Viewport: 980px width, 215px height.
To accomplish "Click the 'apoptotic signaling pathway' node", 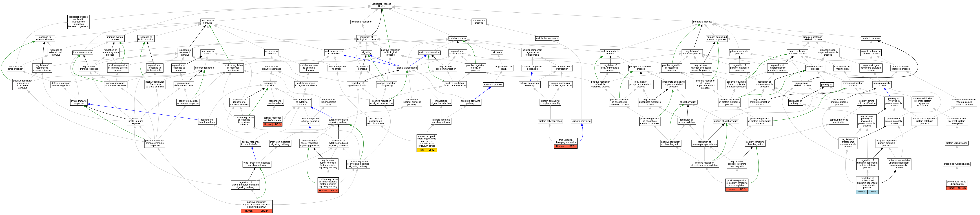I will [470, 102].
